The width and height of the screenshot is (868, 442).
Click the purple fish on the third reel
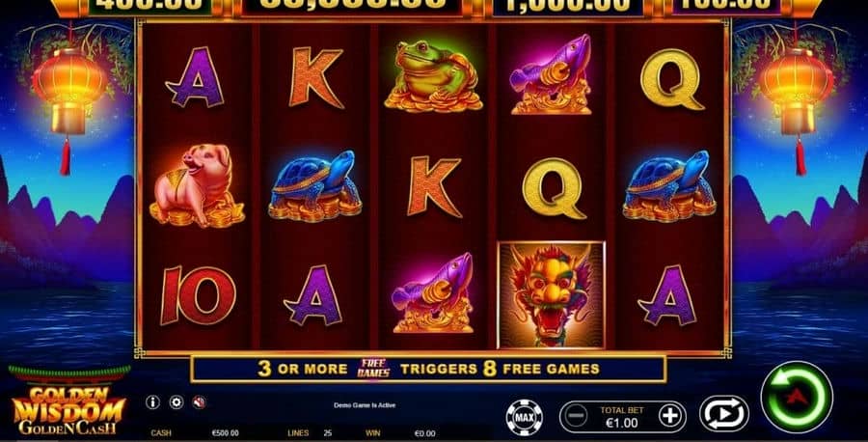433,292
